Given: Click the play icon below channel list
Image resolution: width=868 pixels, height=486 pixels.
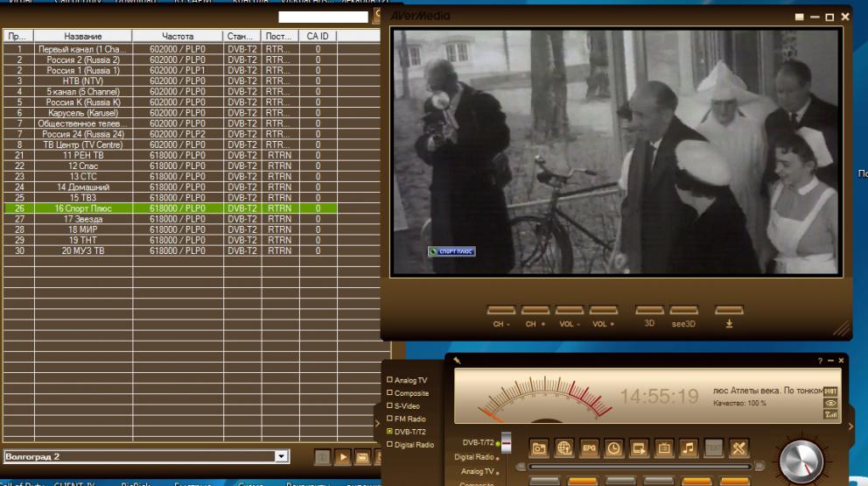Looking at the screenshot, I should (342, 457).
